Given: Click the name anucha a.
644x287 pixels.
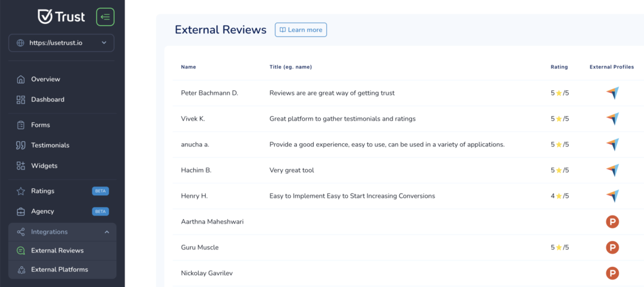Looking at the screenshot, I should 195,144.
